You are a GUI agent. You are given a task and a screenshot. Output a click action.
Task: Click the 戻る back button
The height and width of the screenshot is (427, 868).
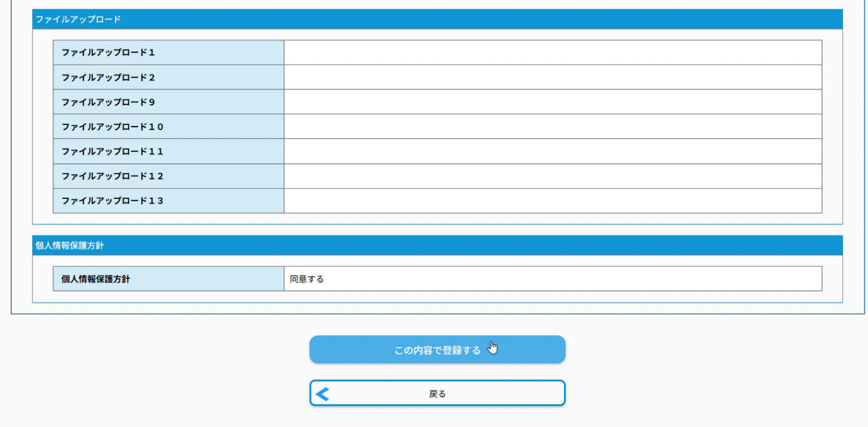(437, 394)
